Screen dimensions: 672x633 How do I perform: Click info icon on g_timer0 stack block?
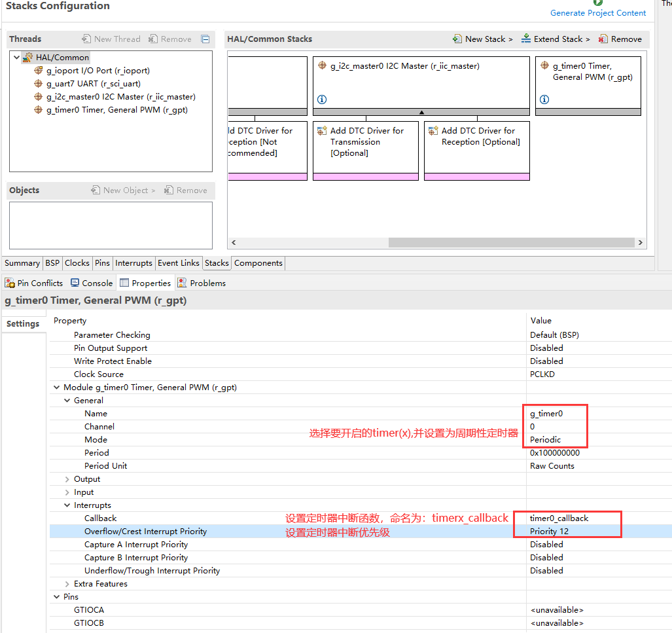(x=544, y=99)
